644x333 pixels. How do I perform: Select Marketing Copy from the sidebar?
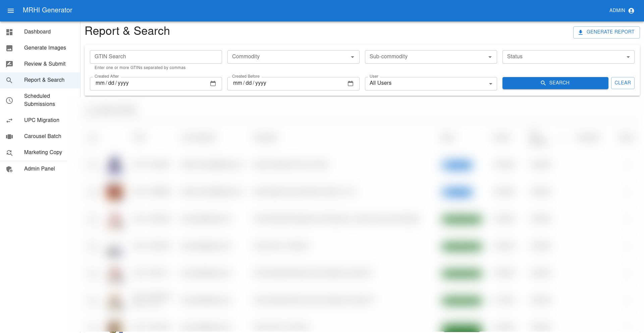43,152
